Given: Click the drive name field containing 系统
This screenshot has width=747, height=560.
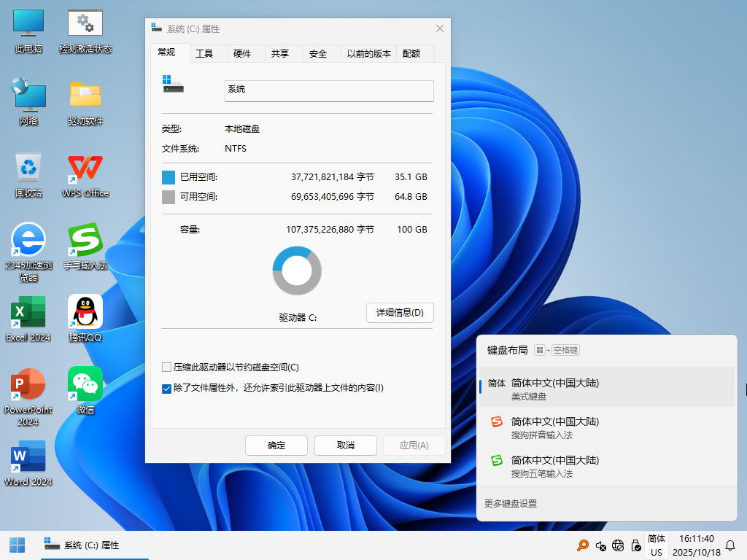Looking at the screenshot, I should [328, 90].
